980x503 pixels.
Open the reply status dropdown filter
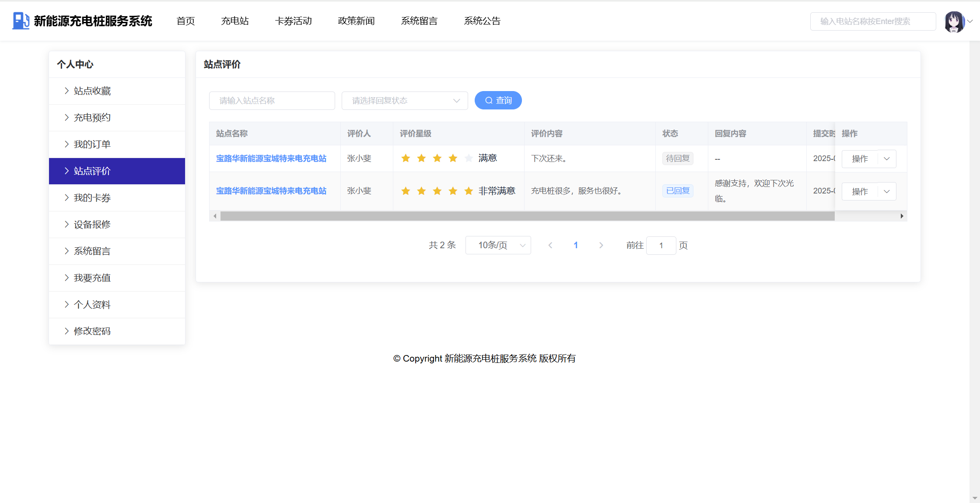(404, 101)
